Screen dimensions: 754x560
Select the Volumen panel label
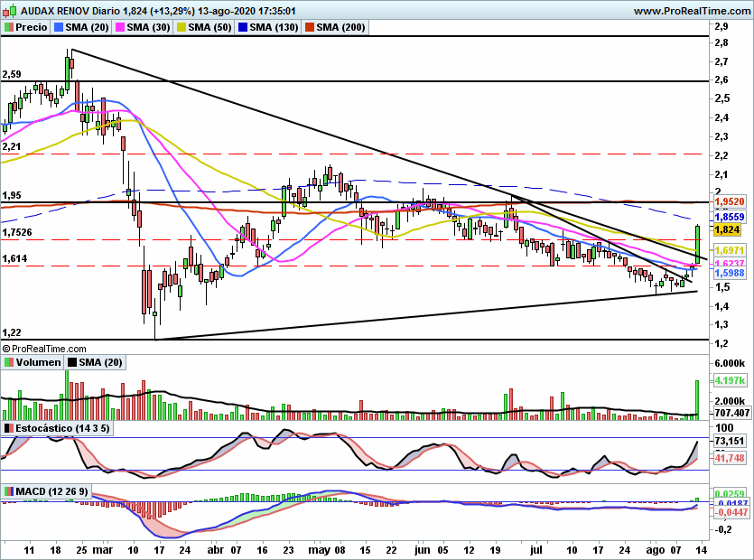click(x=39, y=362)
